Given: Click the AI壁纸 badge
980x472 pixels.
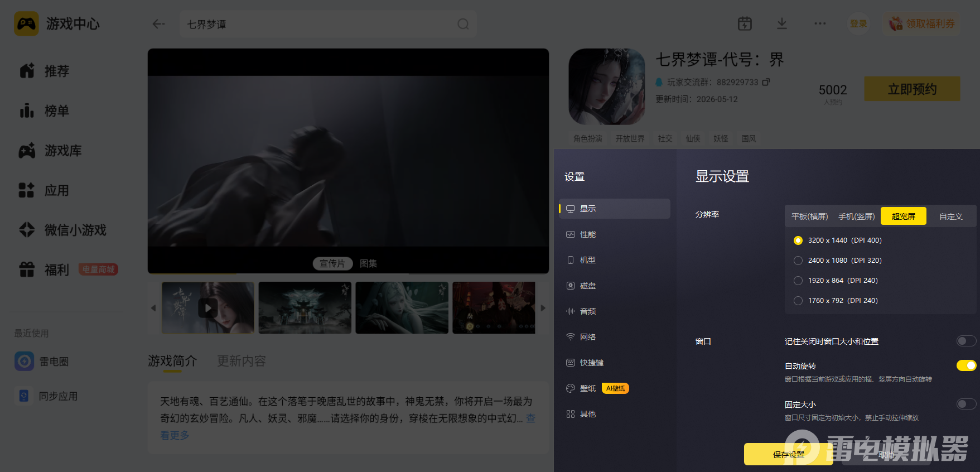Looking at the screenshot, I should click(615, 388).
